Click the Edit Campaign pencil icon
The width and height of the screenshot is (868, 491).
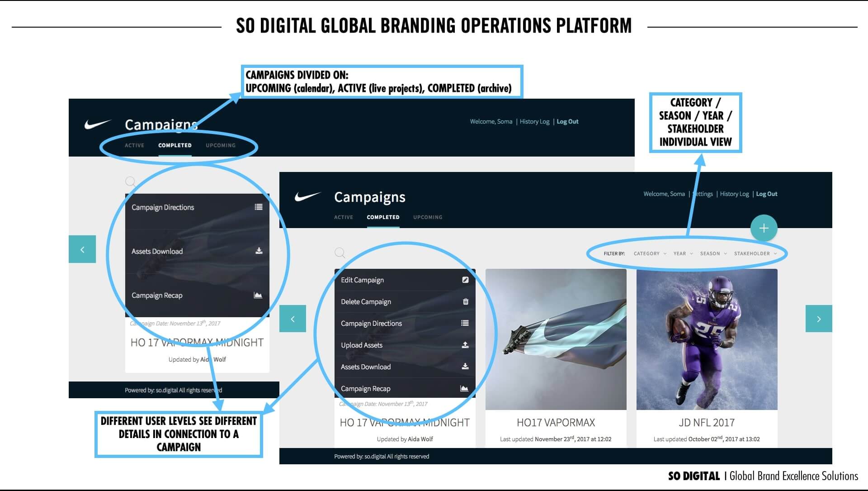465,280
